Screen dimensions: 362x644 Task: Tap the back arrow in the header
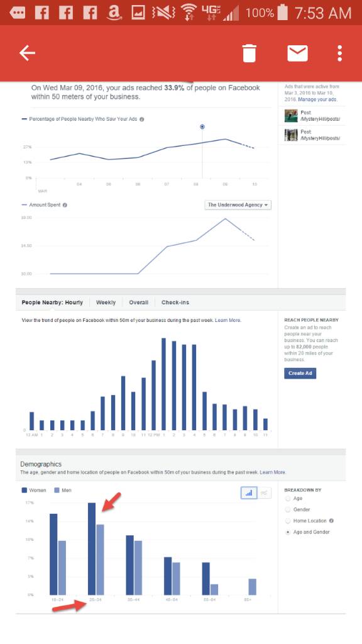pos(27,53)
